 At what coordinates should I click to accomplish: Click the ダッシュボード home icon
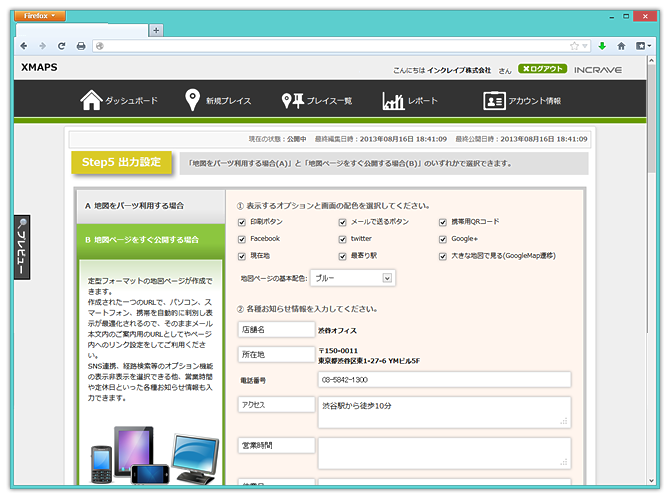91,100
